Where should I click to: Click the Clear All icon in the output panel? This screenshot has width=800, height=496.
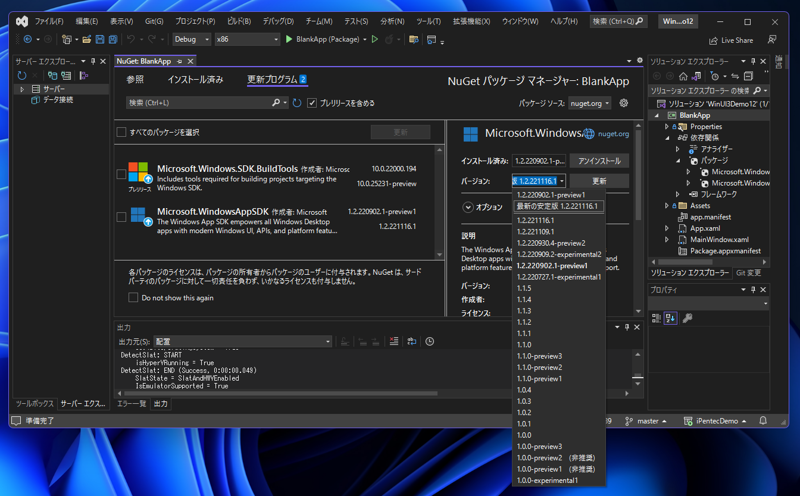click(x=394, y=342)
